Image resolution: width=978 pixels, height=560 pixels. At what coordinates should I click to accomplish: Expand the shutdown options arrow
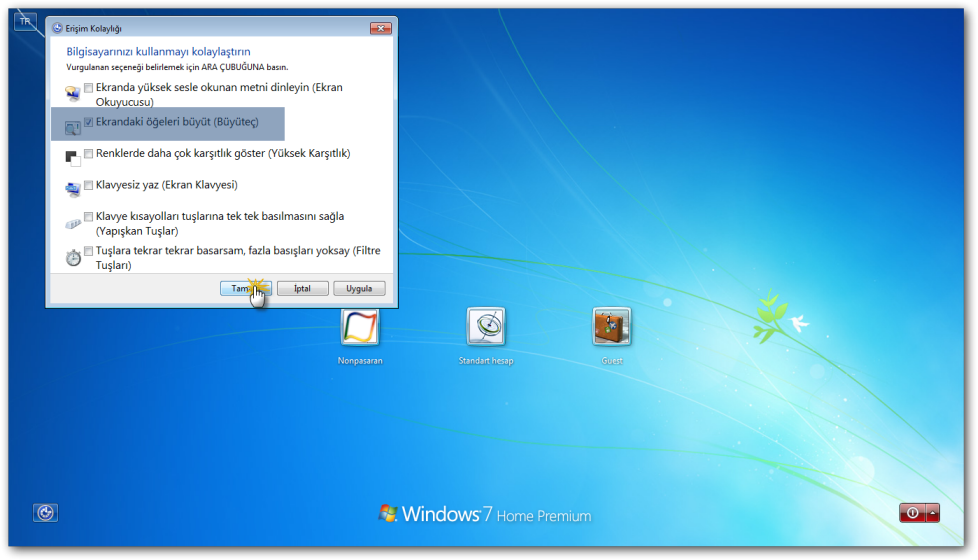pyautogui.click(x=933, y=513)
